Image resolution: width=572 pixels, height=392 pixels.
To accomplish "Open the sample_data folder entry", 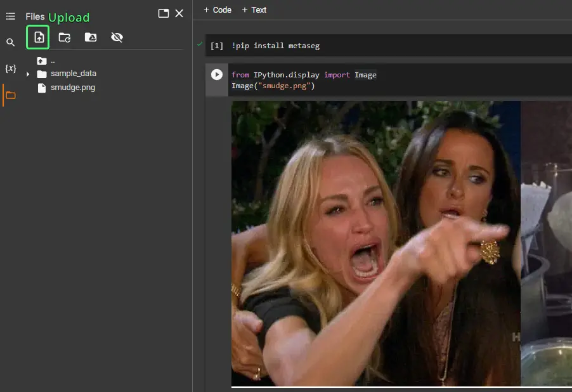I will click(x=74, y=74).
